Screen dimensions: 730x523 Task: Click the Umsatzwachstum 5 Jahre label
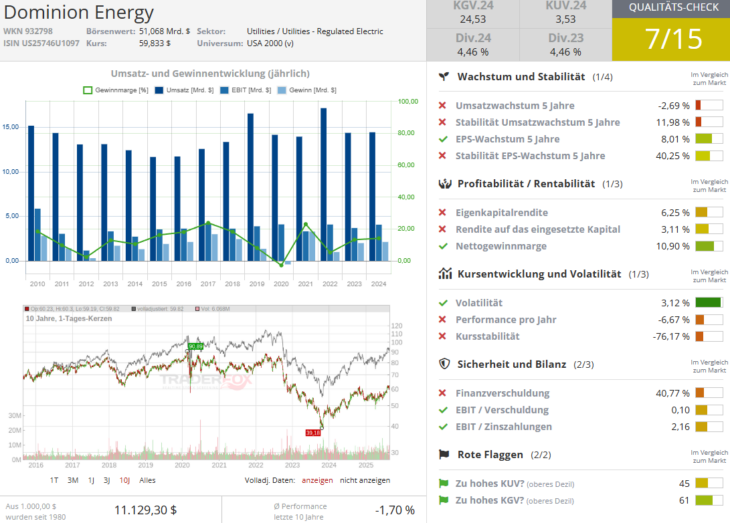tap(515, 106)
